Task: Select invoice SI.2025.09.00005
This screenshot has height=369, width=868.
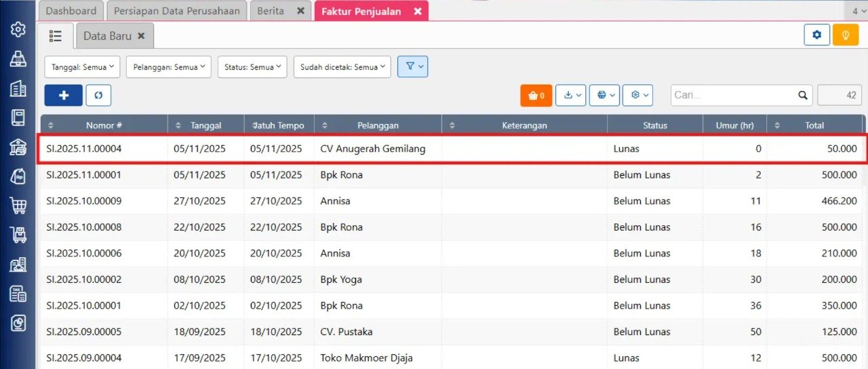Action: pos(452,332)
